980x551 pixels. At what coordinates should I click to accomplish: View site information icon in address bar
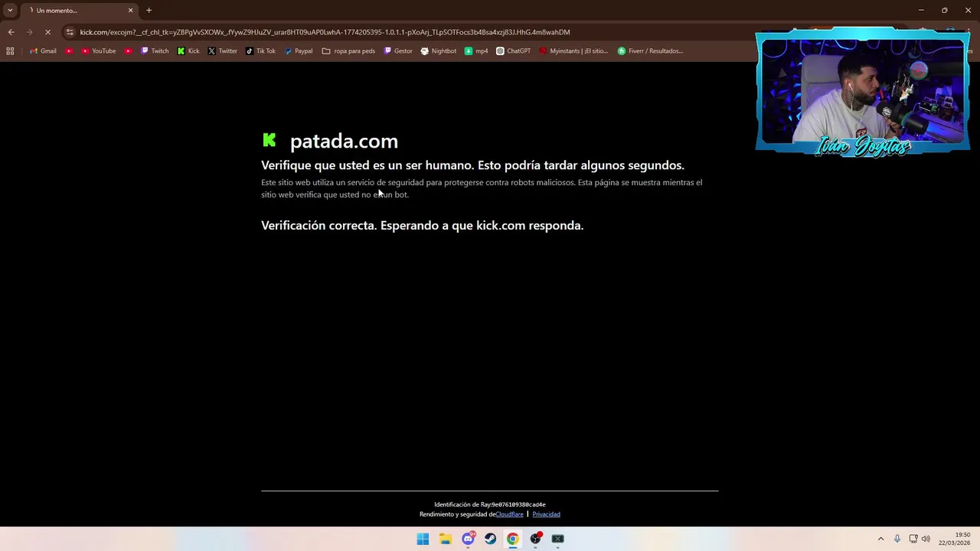[x=70, y=32]
